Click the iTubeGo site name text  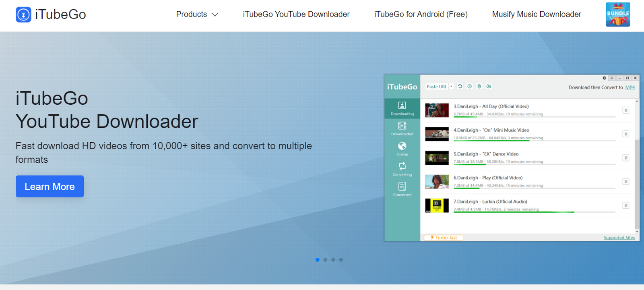click(x=60, y=14)
